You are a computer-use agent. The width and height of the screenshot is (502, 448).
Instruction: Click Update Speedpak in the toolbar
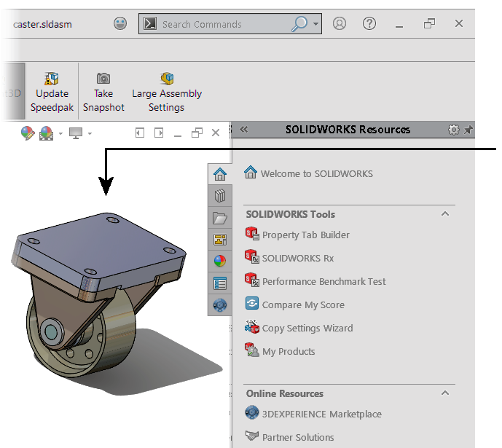coord(52,92)
